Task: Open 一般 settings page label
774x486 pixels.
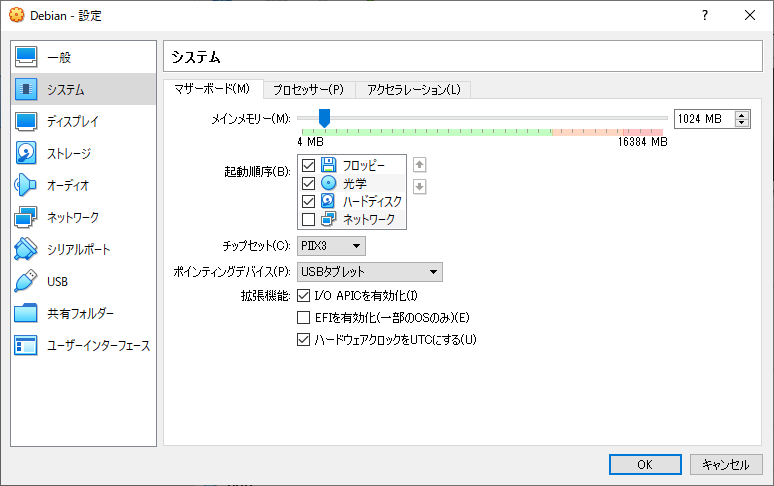Action: pos(59,58)
